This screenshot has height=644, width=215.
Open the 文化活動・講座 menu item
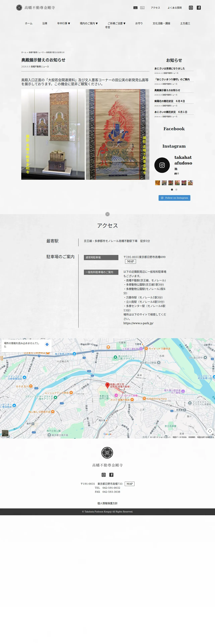[x=161, y=23]
